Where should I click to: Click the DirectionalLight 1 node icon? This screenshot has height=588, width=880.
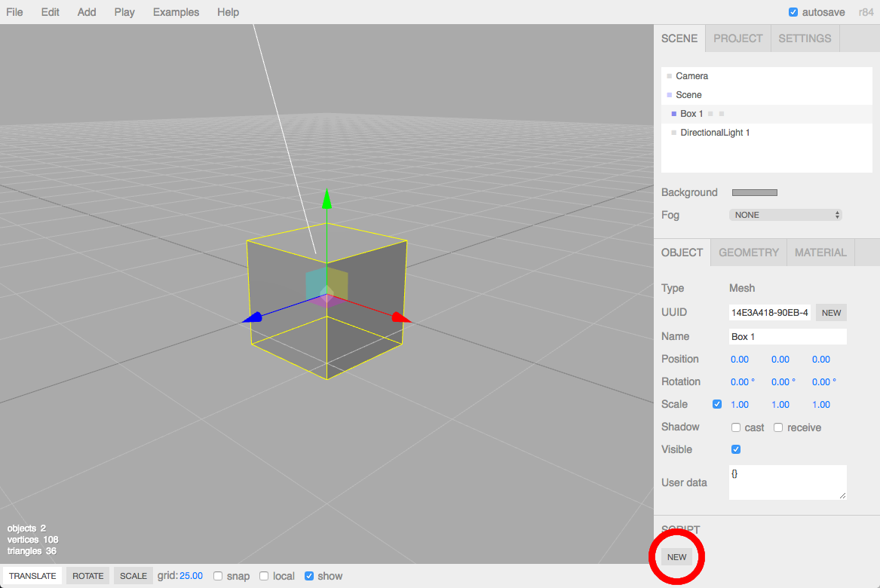pos(673,132)
